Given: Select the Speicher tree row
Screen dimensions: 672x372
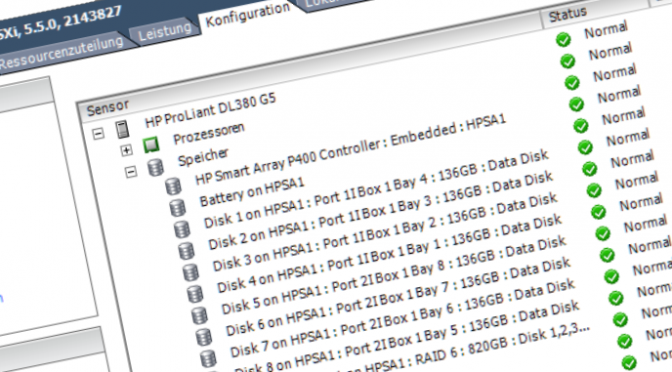Looking at the screenshot, I should (203, 157).
